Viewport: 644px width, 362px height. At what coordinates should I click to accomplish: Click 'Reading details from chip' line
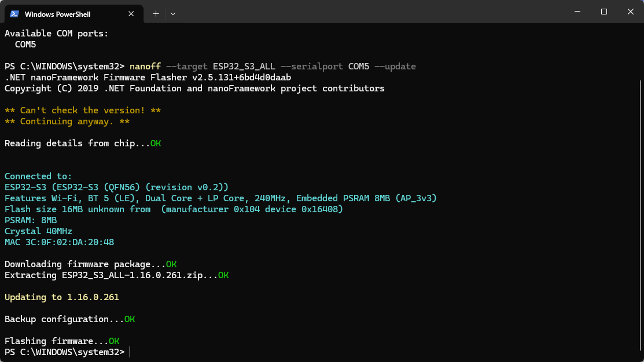(83, 143)
